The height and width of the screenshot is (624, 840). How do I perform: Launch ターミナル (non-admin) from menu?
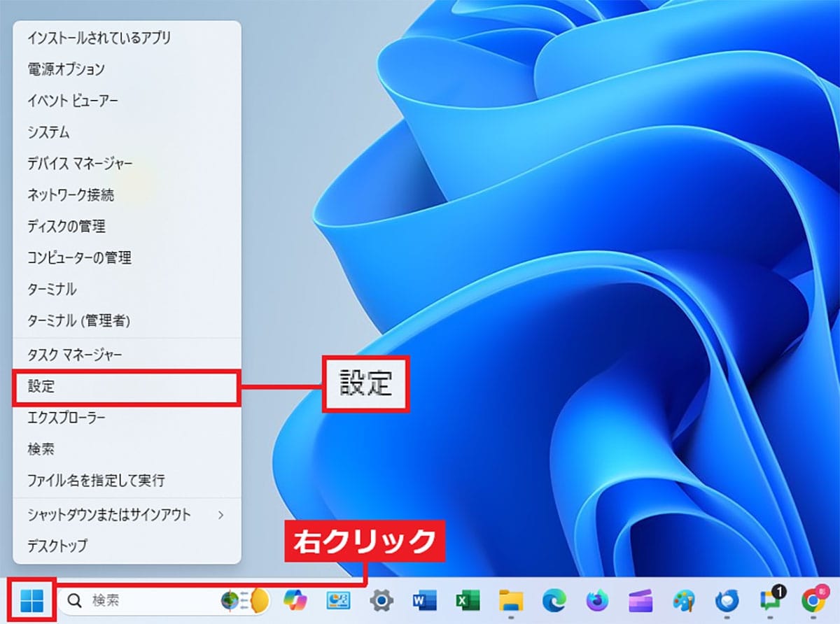click(x=127, y=289)
